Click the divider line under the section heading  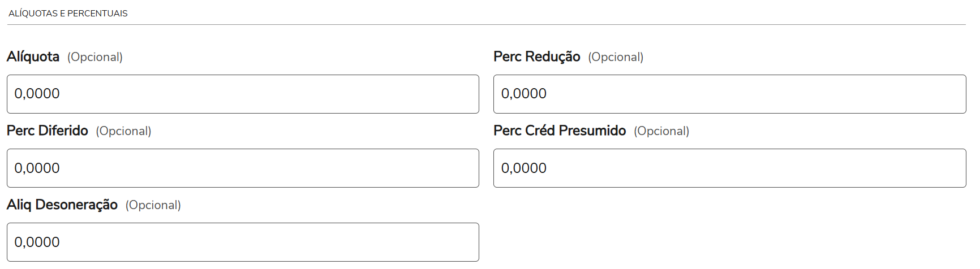[487, 25]
